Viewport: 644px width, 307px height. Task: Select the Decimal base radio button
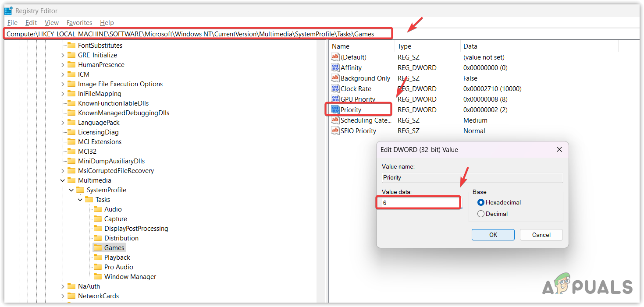481,214
